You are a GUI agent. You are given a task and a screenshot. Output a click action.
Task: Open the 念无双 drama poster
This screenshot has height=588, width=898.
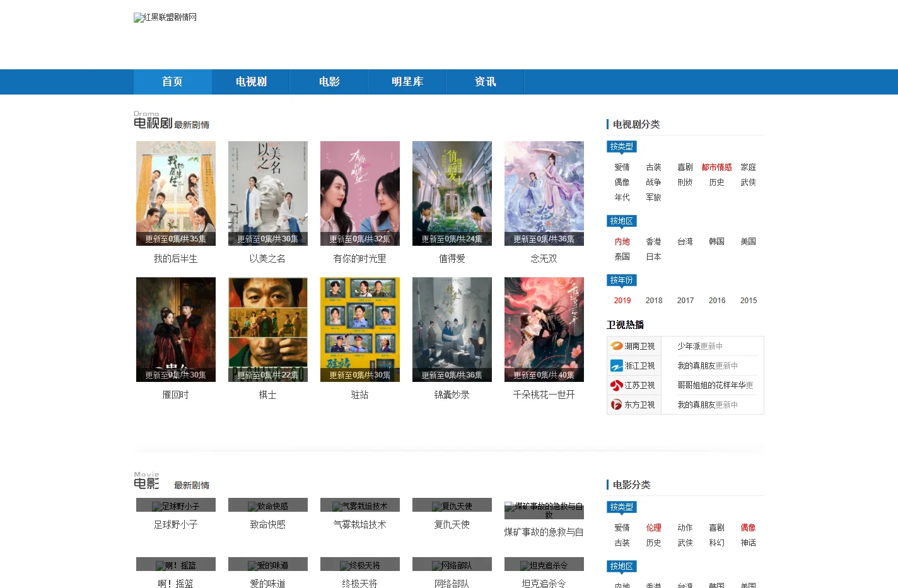tap(544, 193)
